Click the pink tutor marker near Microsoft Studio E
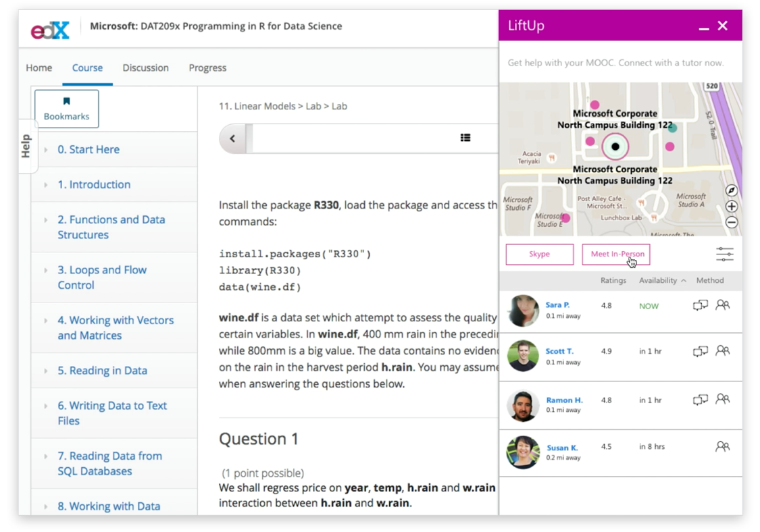 pyautogui.click(x=565, y=218)
